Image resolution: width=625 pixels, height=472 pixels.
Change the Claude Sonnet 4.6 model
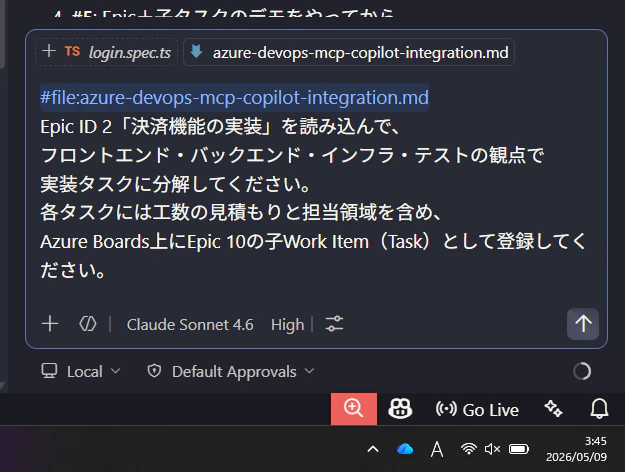190,324
